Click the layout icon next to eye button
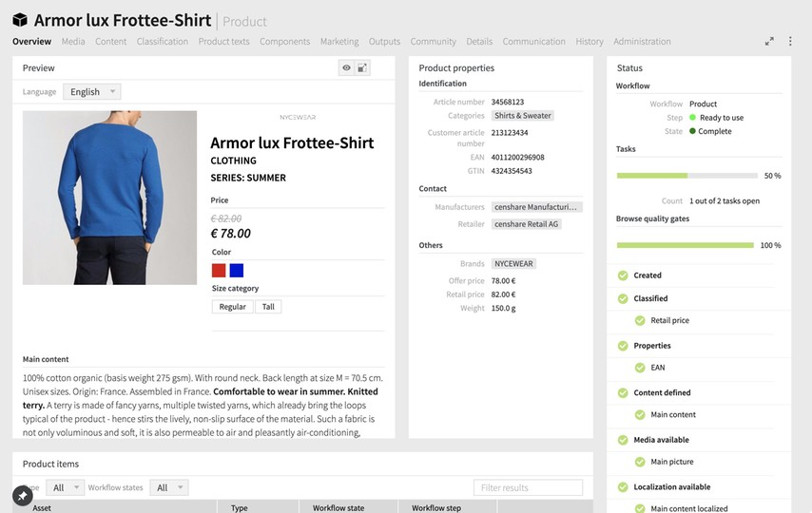This screenshot has height=513, width=812. click(x=362, y=67)
